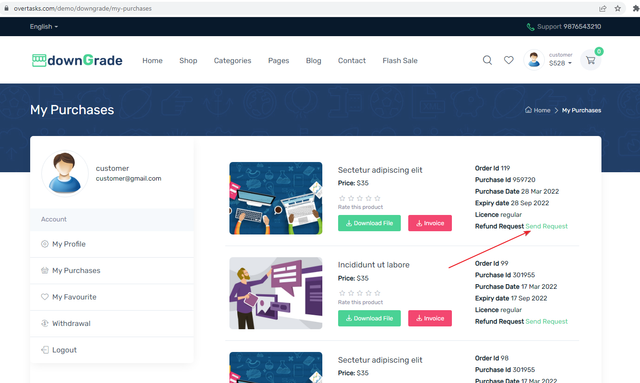
Task: Open Incididunt ut labore product title
Action: coord(373,265)
